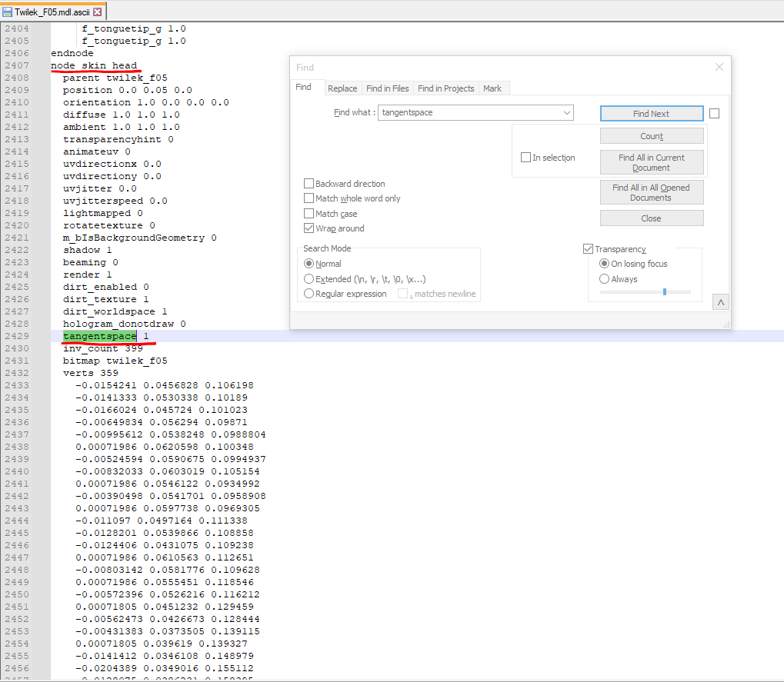Click the save disk icon on file tab
Screen dimensions: 784x682
[8, 12]
